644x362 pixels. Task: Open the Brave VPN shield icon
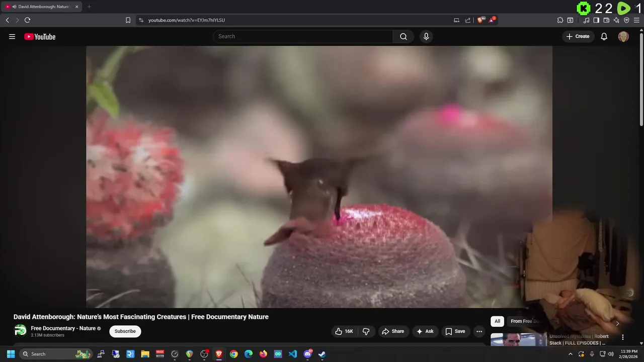(x=626, y=20)
